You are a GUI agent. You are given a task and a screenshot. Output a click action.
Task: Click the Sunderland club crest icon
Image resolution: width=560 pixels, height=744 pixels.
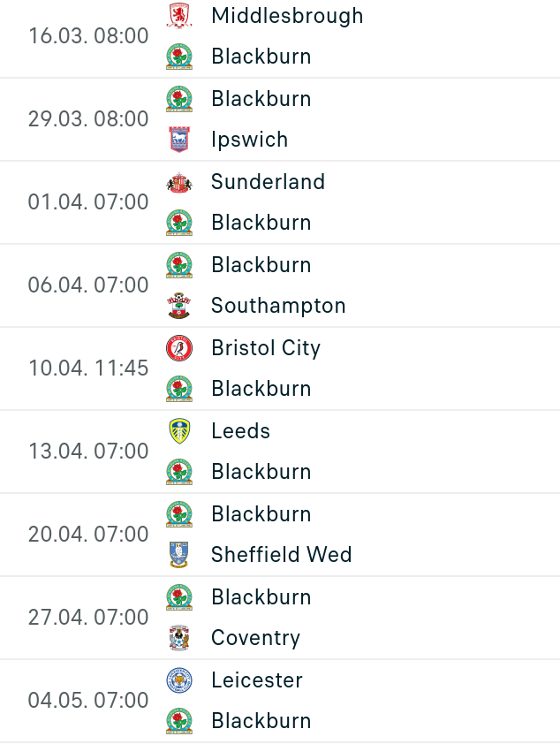[179, 182]
